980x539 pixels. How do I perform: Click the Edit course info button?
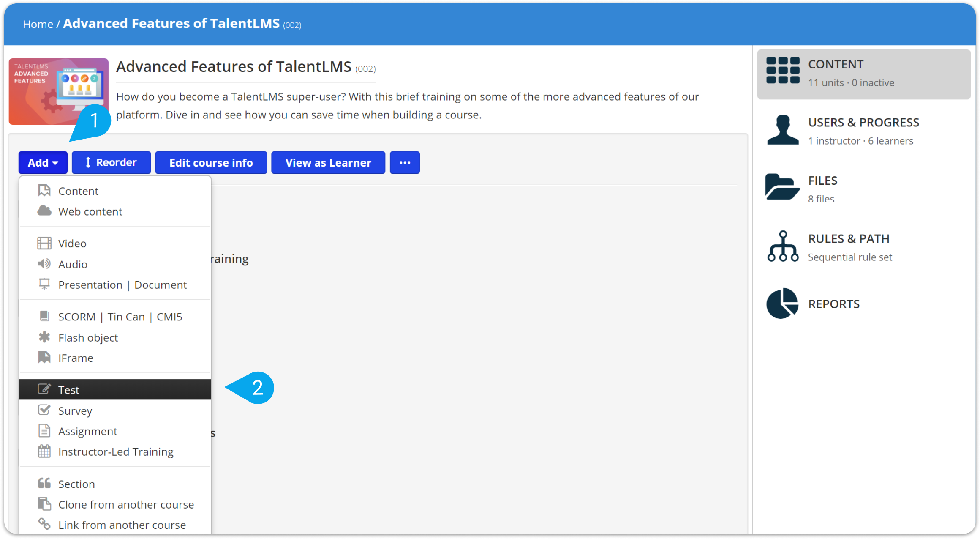click(x=211, y=163)
